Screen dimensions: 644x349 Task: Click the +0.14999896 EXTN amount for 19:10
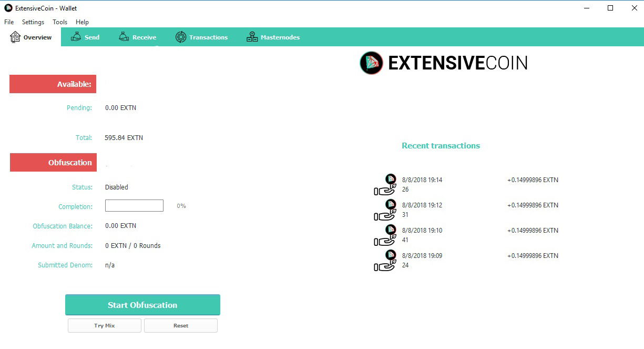tap(533, 231)
